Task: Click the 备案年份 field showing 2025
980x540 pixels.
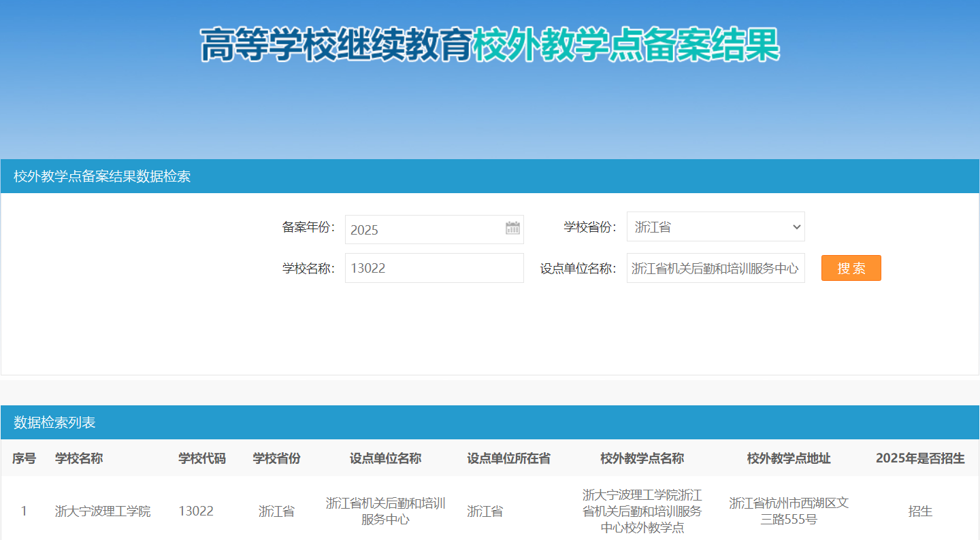Action: (425, 229)
